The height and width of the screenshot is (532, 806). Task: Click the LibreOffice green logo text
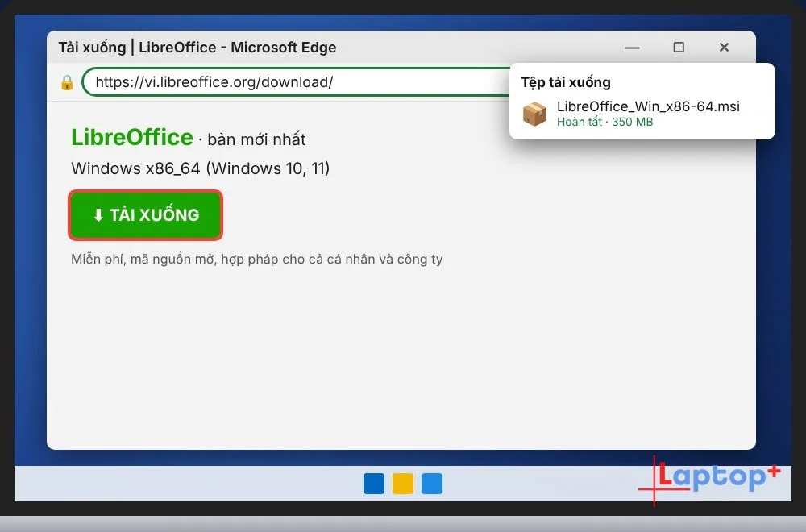click(x=132, y=137)
